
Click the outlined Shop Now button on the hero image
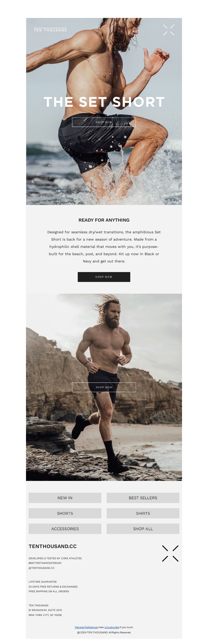click(104, 122)
